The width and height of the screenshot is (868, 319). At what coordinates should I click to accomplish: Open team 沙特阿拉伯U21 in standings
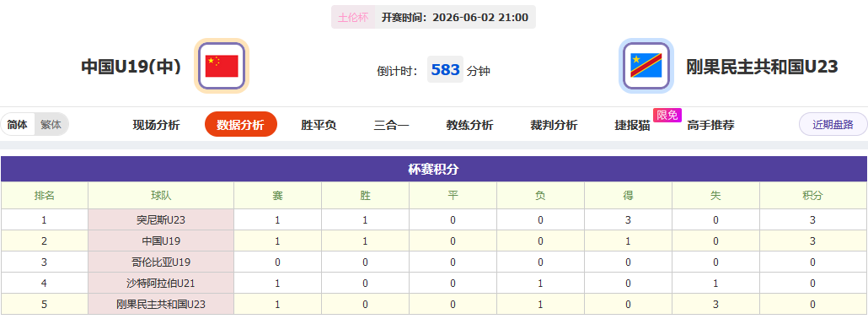[161, 284]
